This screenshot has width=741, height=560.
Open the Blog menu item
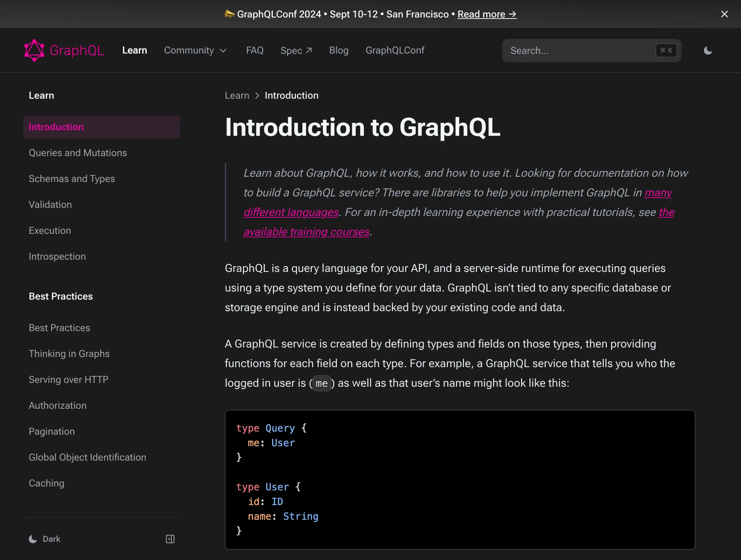tap(338, 50)
